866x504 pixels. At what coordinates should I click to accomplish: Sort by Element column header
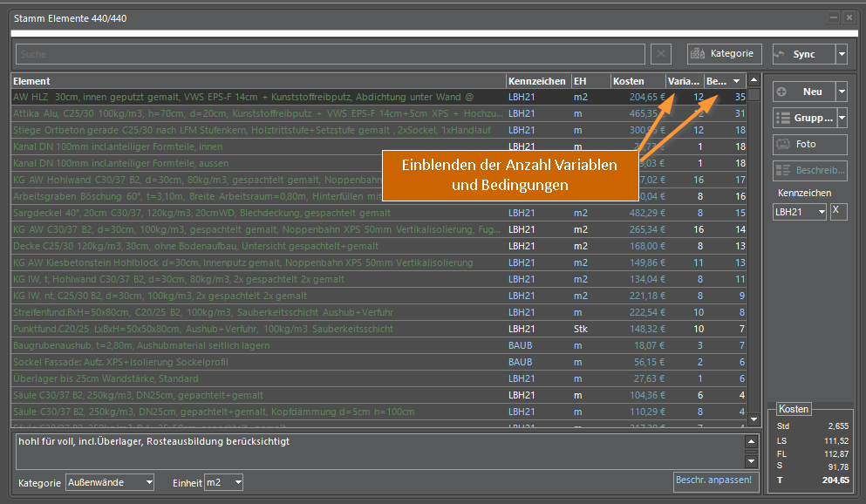pos(258,81)
